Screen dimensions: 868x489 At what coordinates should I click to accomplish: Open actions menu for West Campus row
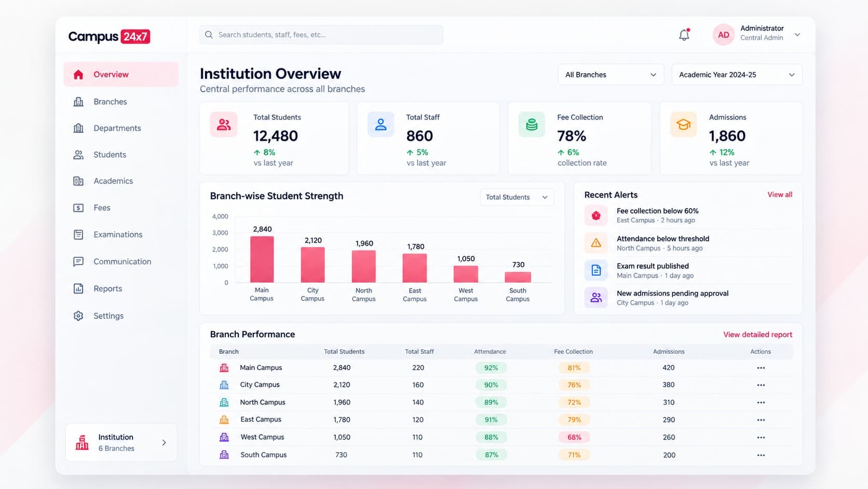(761, 438)
